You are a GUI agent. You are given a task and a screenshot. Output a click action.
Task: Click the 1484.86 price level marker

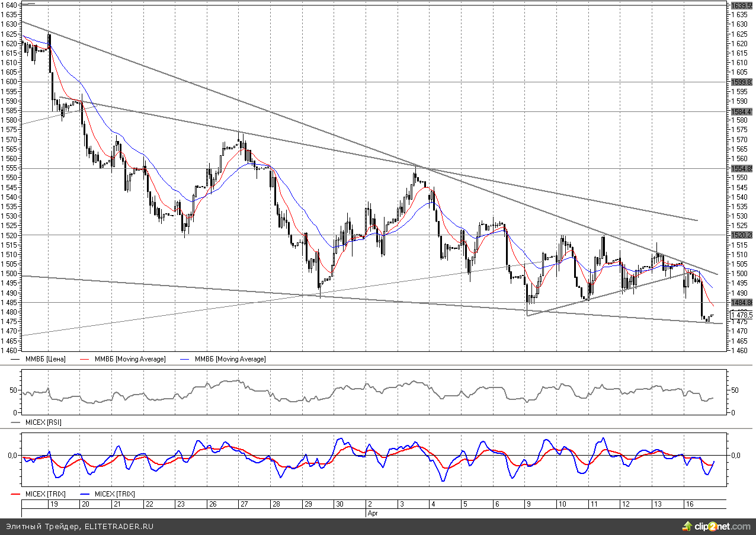pyautogui.click(x=742, y=302)
